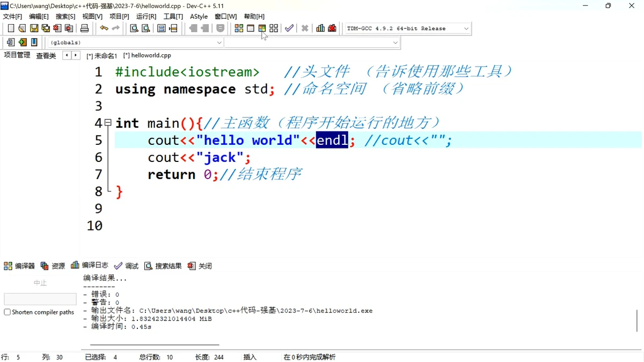Click the Compile & Run toolbar icon
This screenshot has height=362, width=644.
tap(262, 28)
